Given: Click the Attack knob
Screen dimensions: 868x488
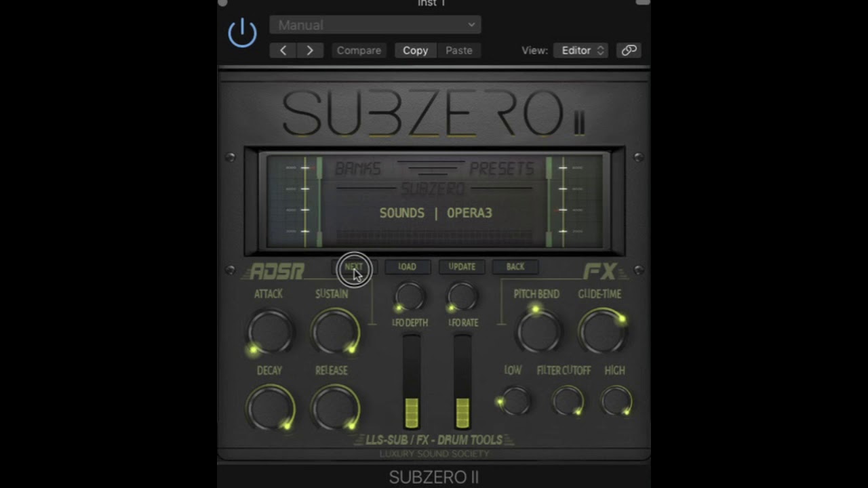Looking at the screenshot, I should pos(270,331).
